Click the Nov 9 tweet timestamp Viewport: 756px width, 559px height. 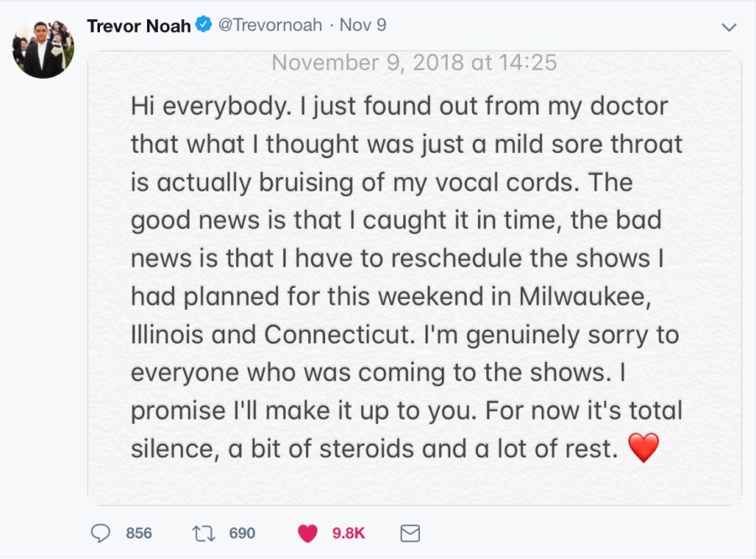pyautogui.click(x=363, y=25)
